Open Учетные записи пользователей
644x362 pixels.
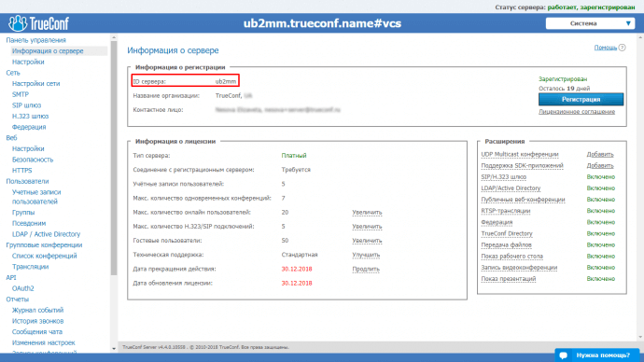(36, 197)
